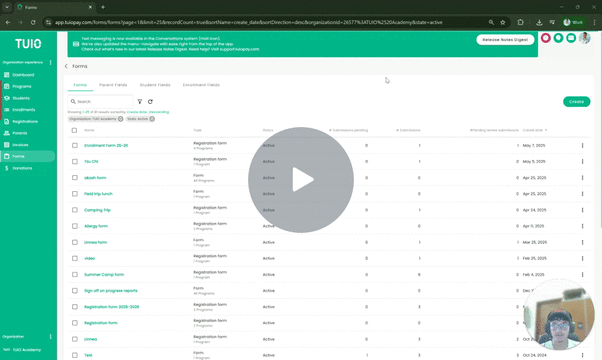Open the mail icon in header
The image size is (602, 360).
click(x=571, y=38)
